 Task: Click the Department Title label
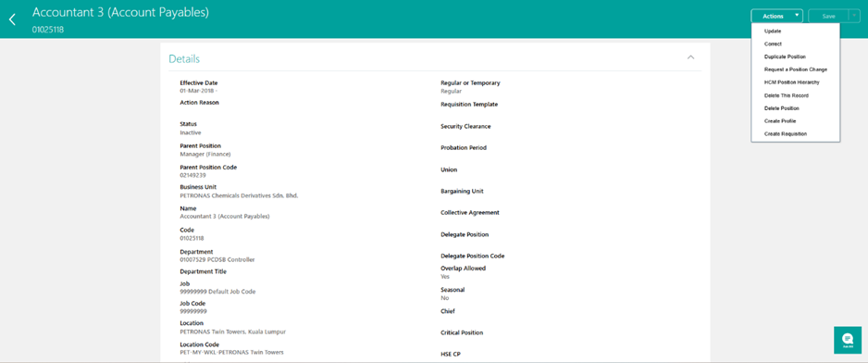(204, 271)
